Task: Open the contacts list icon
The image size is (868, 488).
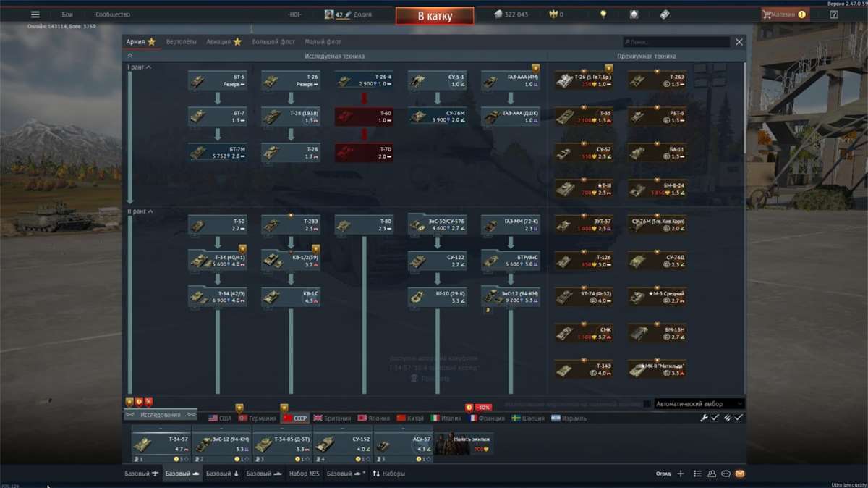Action: (712, 474)
